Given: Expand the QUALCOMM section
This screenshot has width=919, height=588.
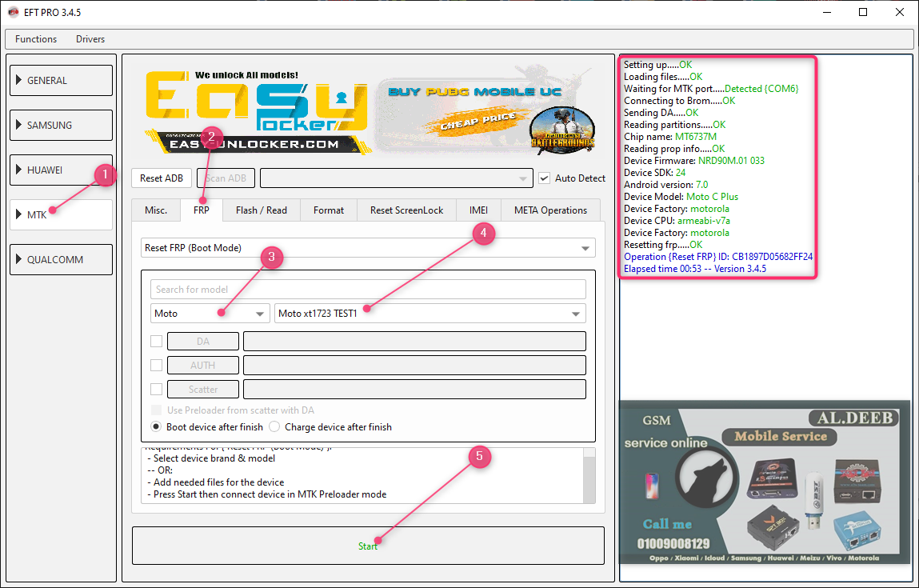Looking at the screenshot, I should (x=61, y=260).
